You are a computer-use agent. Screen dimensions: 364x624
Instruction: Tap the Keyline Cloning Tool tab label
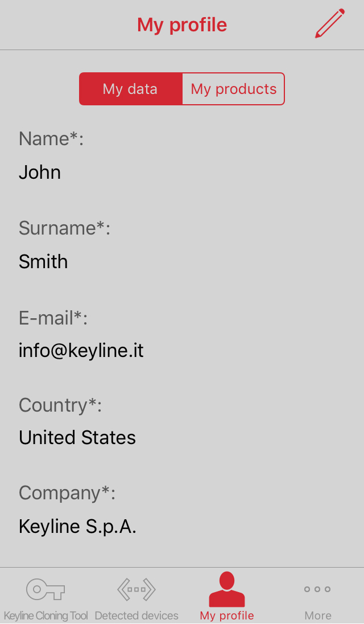tap(45, 615)
